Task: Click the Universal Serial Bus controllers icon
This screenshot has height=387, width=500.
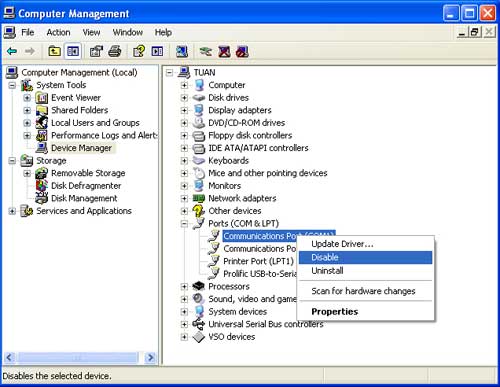Action: tap(199, 324)
